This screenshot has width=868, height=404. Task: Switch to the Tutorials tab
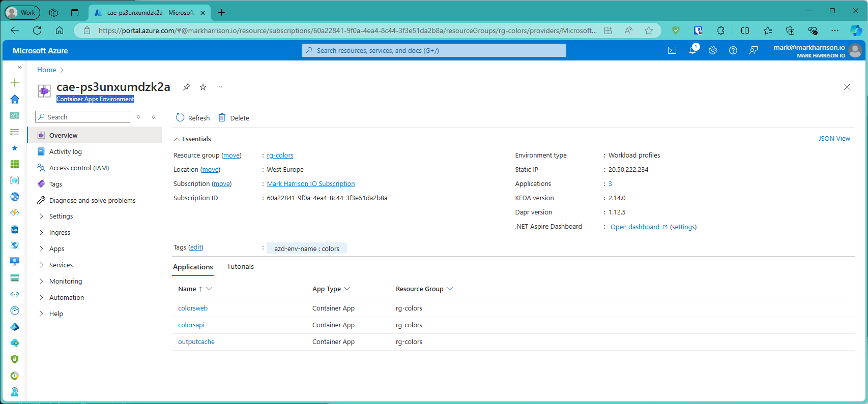coord(240,267)
